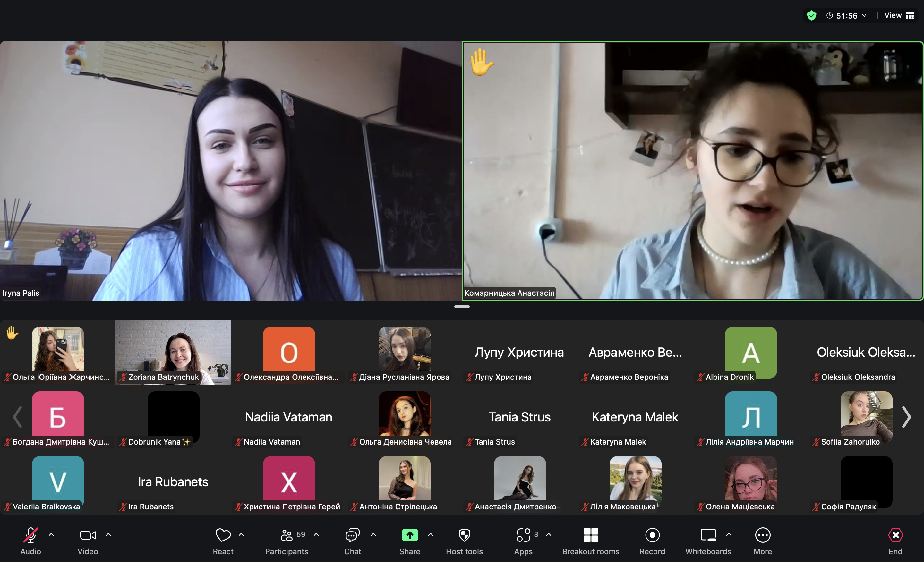Open the More options menu
The image size is (924, 562).
(762, 541)
